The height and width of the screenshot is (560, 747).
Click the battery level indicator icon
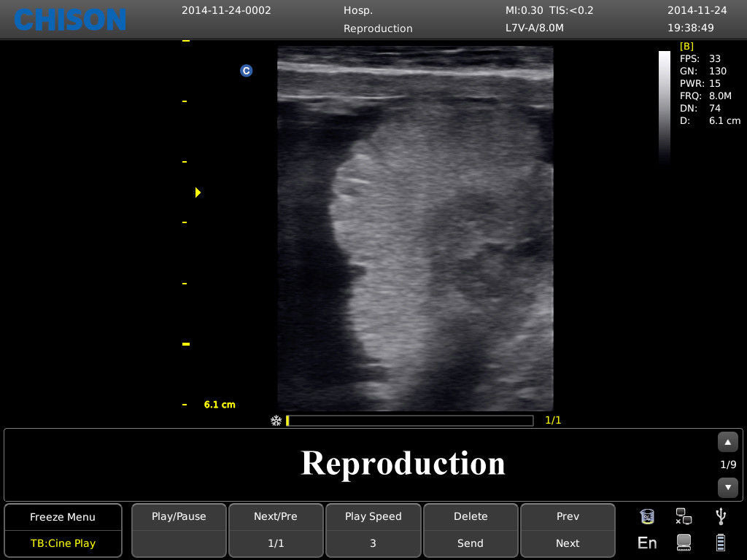click(x=719, y=542)
